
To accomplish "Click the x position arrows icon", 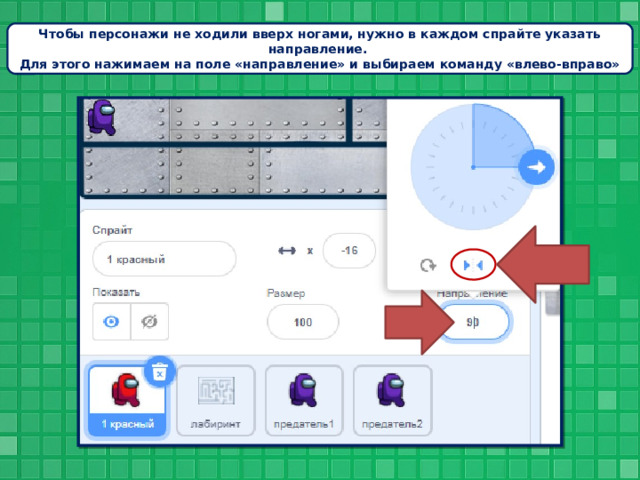I will click(287, 251).
